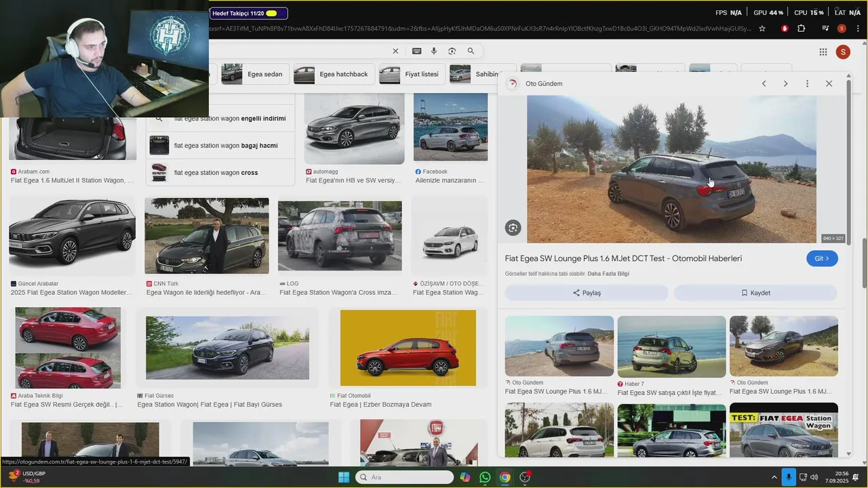
Task: Open the LOG camouflaged wagon image
Action: pos(340,236)
